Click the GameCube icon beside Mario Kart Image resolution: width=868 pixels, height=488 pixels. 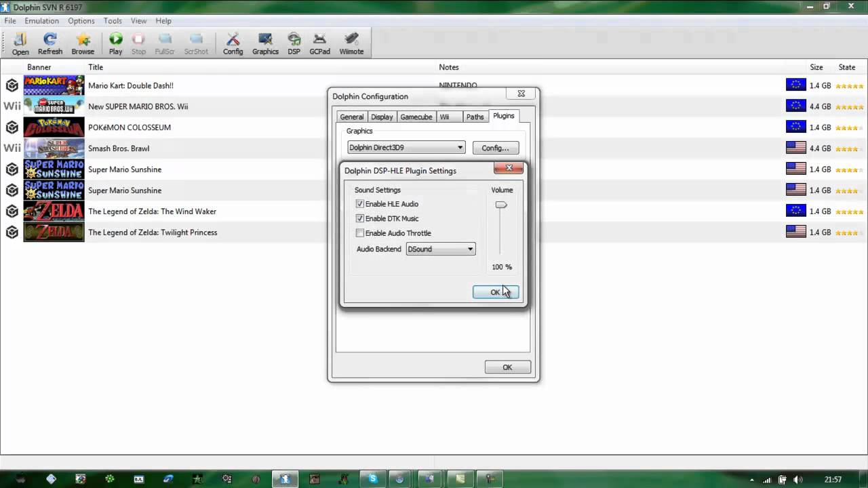click(x=12, y=85)
